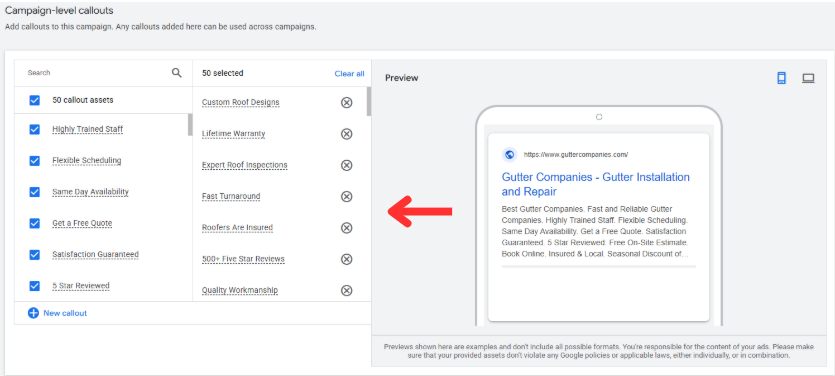Click the Preview panel heading
The width and height of the screenshot is (835, 376).
[x=402, y=78]
